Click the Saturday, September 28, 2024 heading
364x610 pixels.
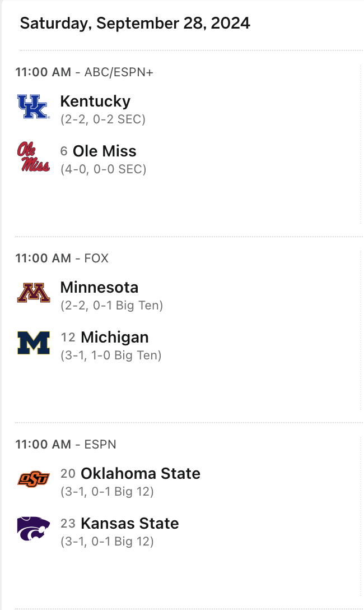(135, 24)
